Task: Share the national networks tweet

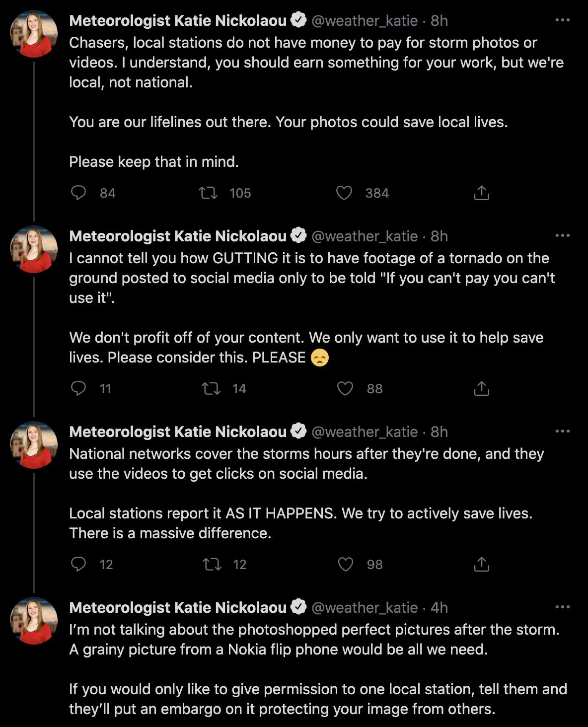Action: coord(481,564)
